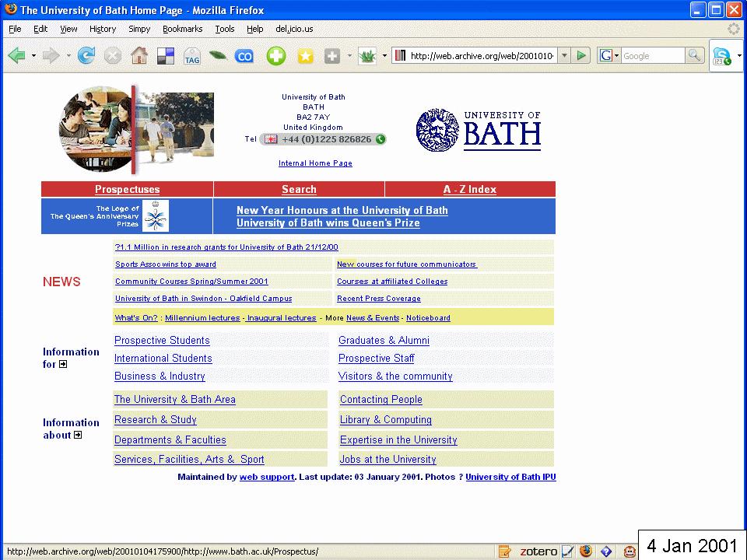This screenshot has height=560, width=747.
Task: Click the red bar Search link
Action: tap(299, 189)
